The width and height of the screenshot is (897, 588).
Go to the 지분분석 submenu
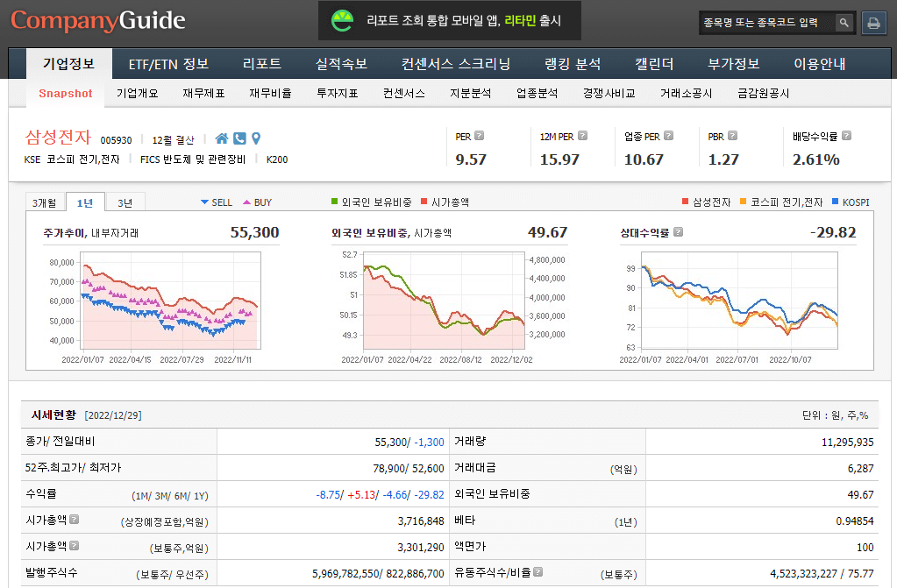coord(470,93)
